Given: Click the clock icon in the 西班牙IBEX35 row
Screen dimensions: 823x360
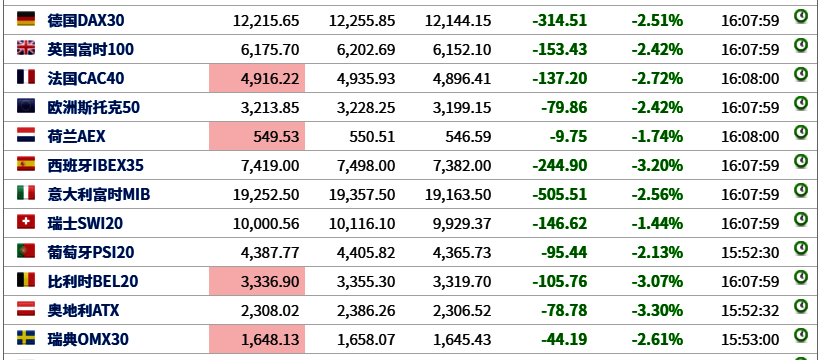Looking at the screenshot, I should click(x=800, y=162).
